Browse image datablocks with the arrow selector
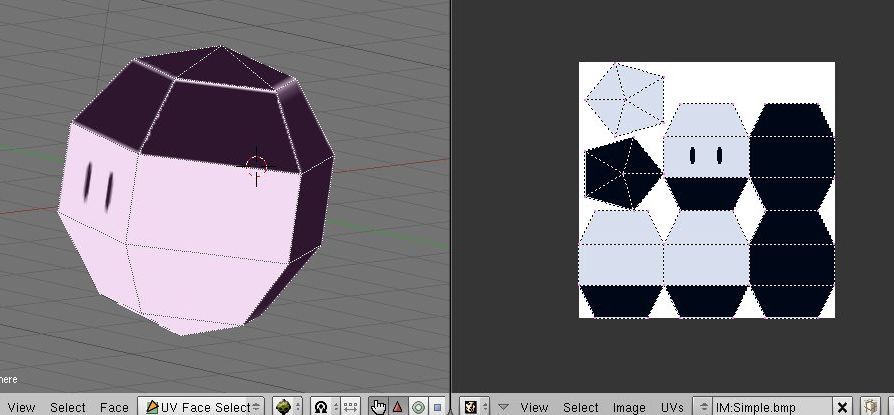This screenshot has width=894, height=415. [x=704, y=407]
